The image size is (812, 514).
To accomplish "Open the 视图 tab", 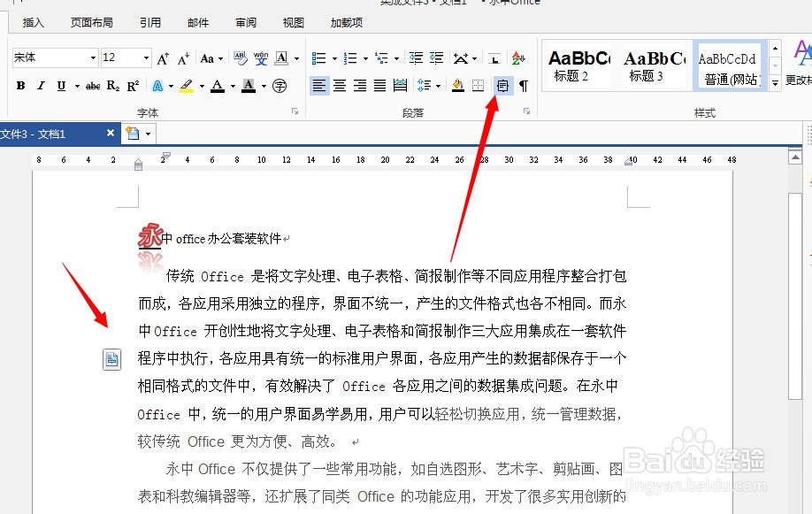I will coord(293,23).
